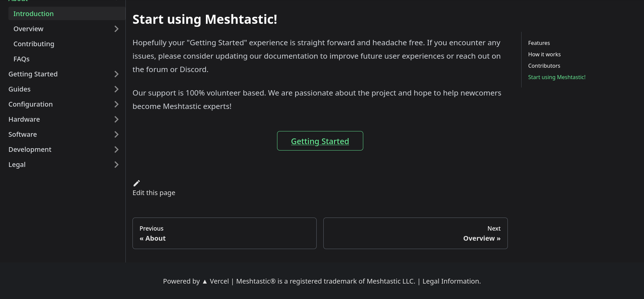Expand the Configuration section

point(116,104)
